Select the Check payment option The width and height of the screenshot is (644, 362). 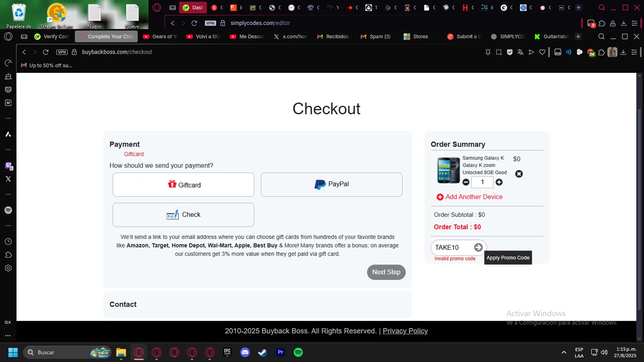pyautogui.click(x=183, y=215)
